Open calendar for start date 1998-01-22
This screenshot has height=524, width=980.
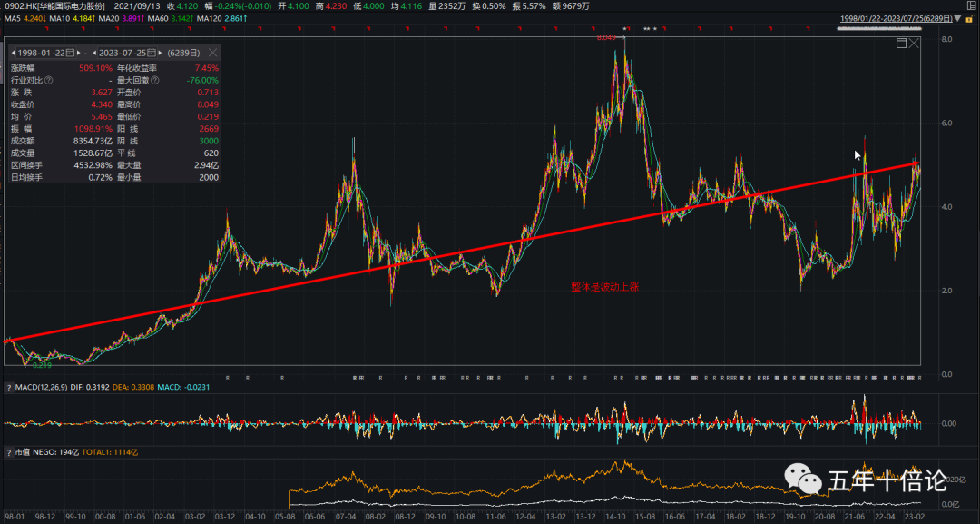(70, 54)
